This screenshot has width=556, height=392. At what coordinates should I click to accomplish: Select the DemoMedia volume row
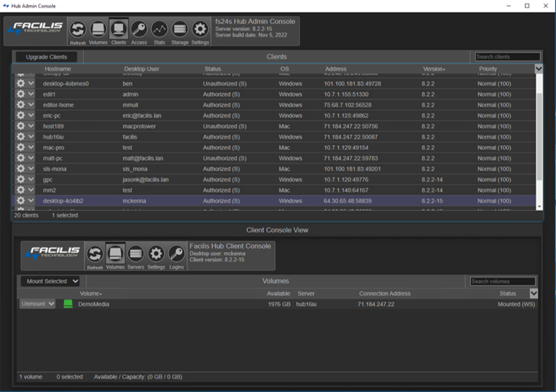(x=279, y=304)
